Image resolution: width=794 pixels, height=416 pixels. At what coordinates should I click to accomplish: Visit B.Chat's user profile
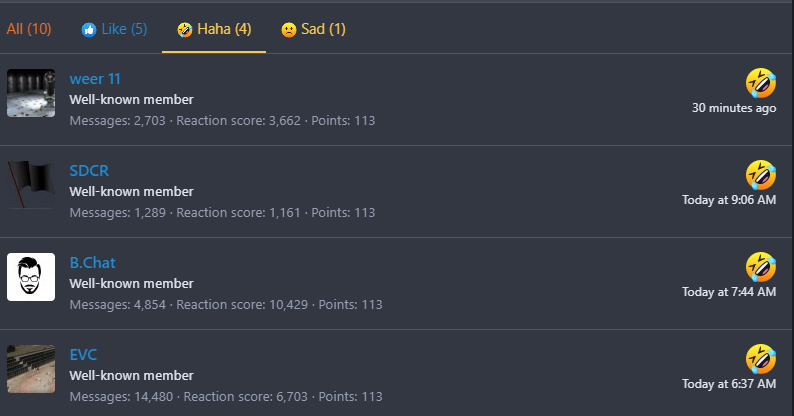pyautogui.click(x=92, y=263)
